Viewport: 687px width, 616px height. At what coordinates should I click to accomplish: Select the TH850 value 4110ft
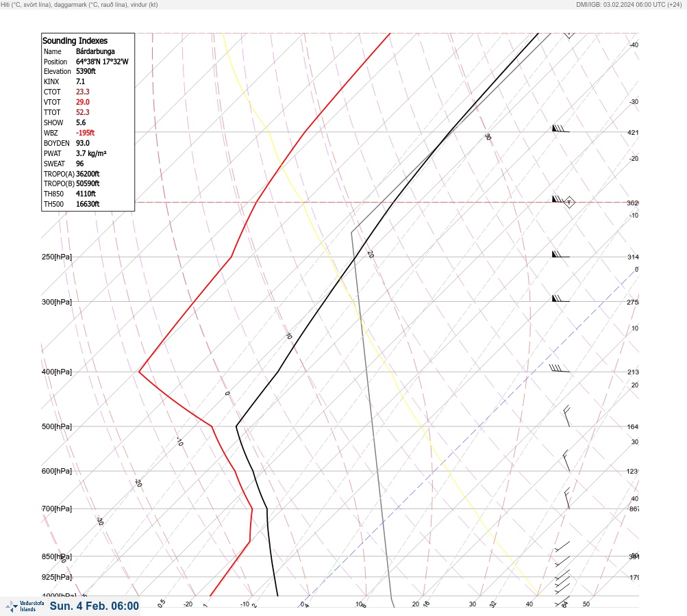(x=86, y=194)
